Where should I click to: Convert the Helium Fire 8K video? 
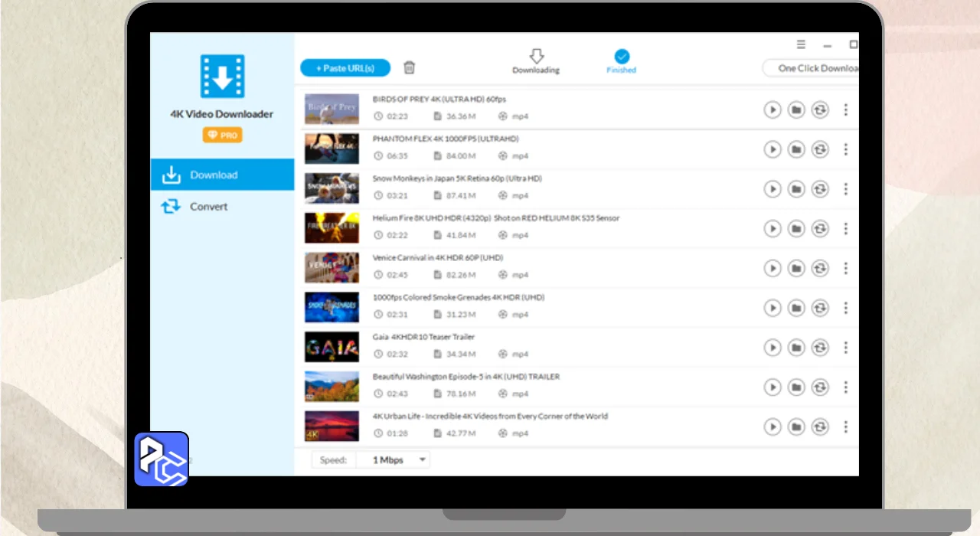(x=820, y=228)
